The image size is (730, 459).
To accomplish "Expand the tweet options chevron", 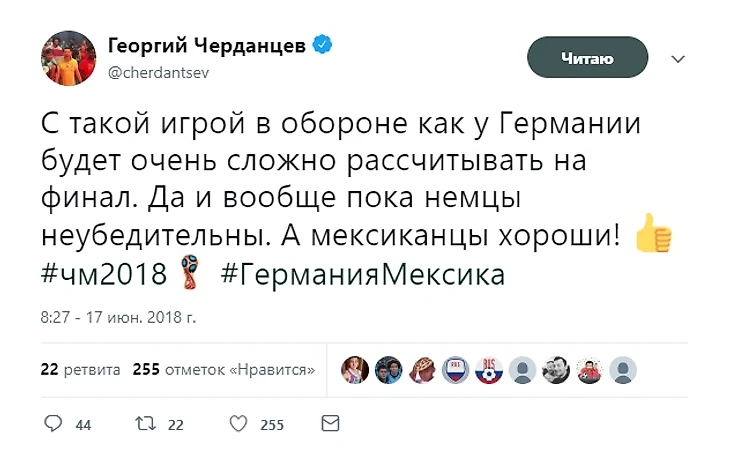I will 678,59.
